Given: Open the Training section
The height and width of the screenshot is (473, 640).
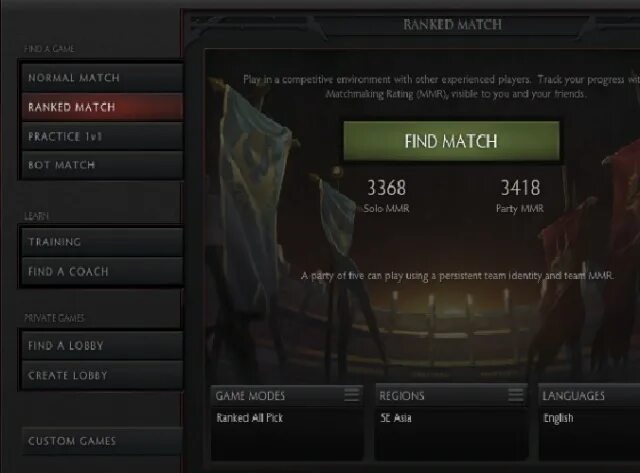Looking at the screenshot, I should (x=102, y=242).
